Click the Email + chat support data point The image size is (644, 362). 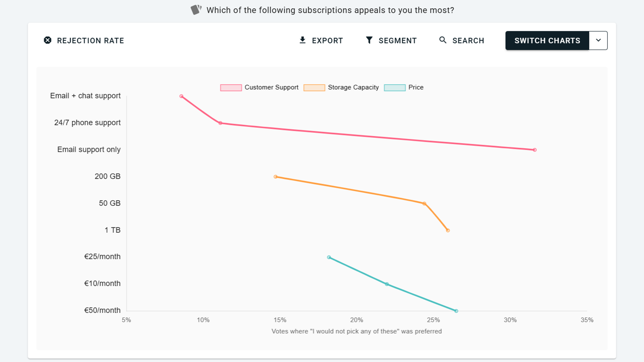tap(181, 96)
